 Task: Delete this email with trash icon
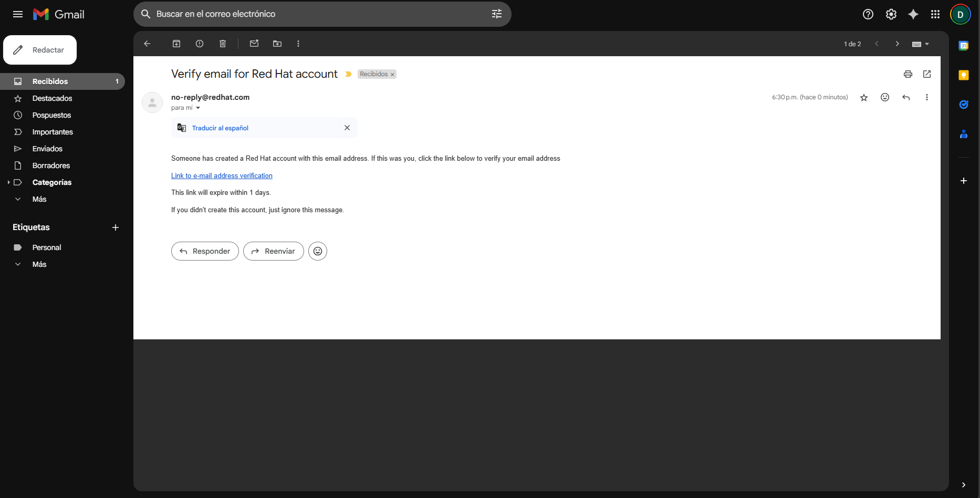[223, 44]
